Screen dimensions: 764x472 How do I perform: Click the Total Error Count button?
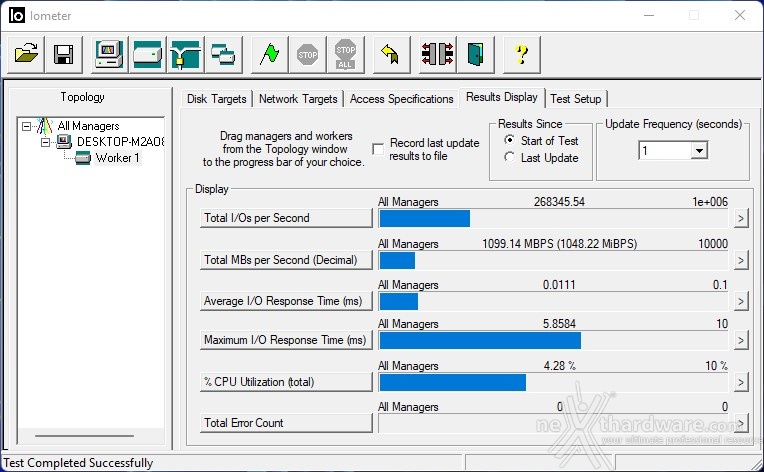click(286, 423)
